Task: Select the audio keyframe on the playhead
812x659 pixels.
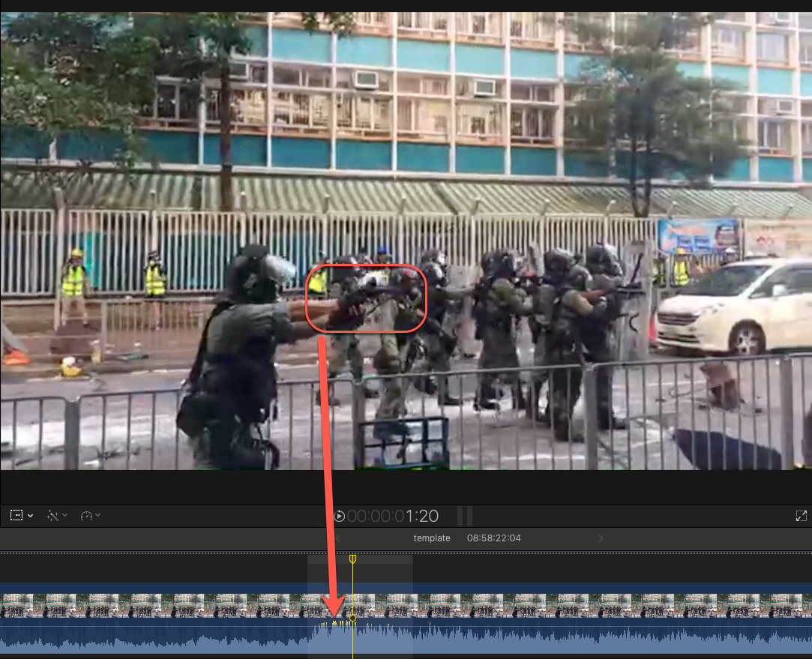Action: tap(352, 621)
